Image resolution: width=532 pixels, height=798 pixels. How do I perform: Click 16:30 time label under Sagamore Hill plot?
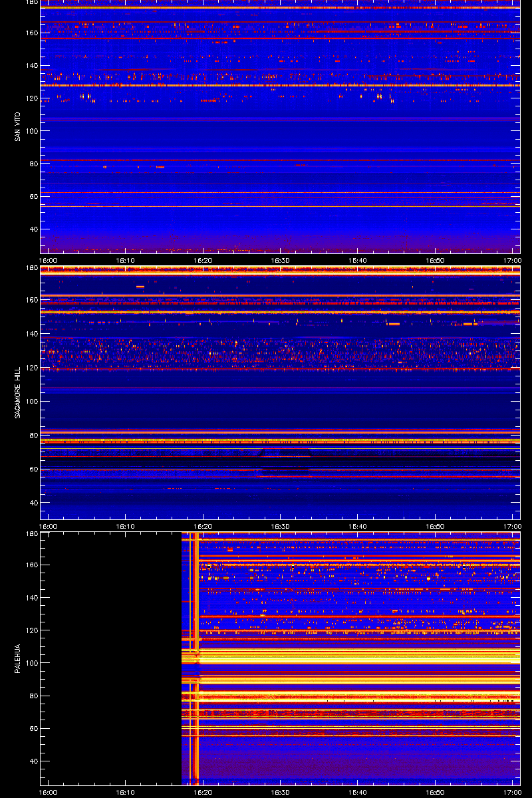tap(280, 527)
